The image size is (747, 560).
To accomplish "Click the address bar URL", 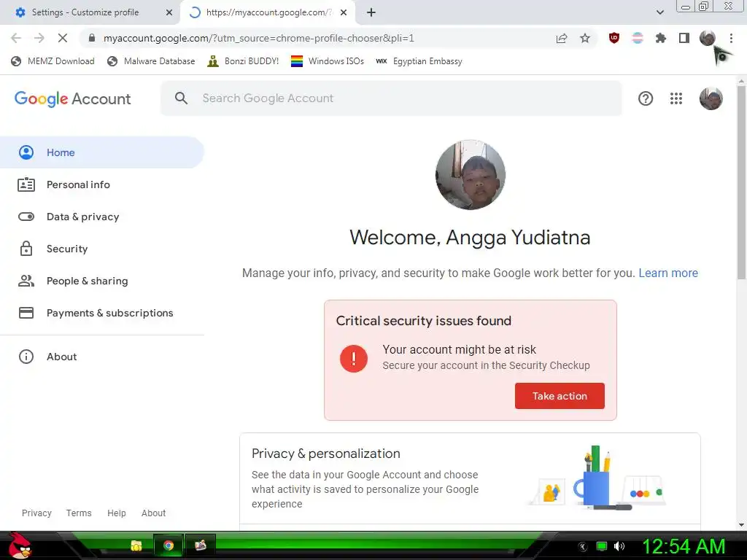I will pos(259,38).
